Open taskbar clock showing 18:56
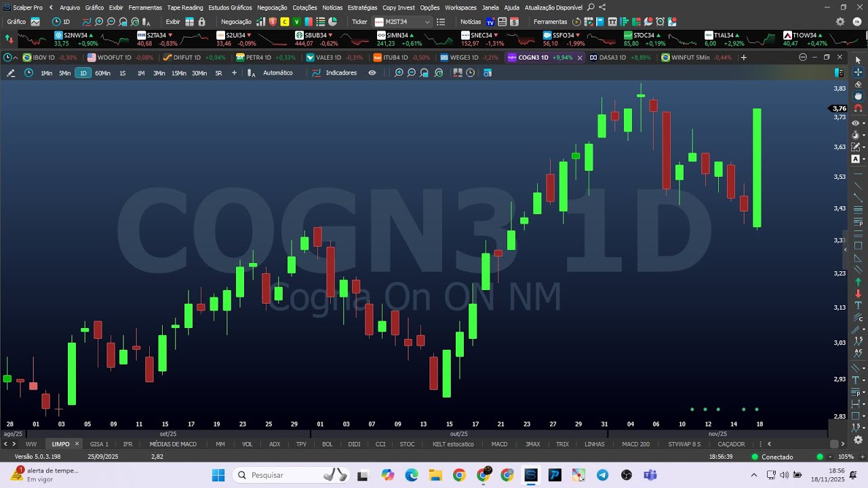 click(826, 475)
